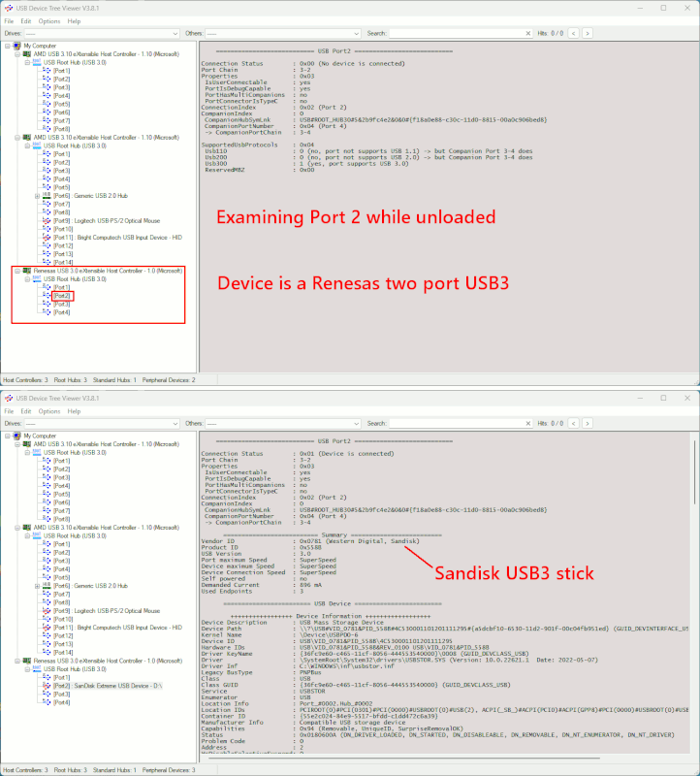Click Generic USB 2.0 Hub icon, upper window

click(47, 196)
